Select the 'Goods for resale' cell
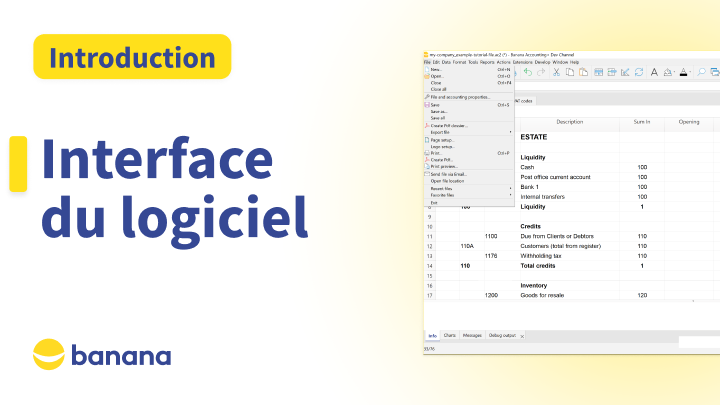Screen dimensions: 720x405 tap(569, 296)
